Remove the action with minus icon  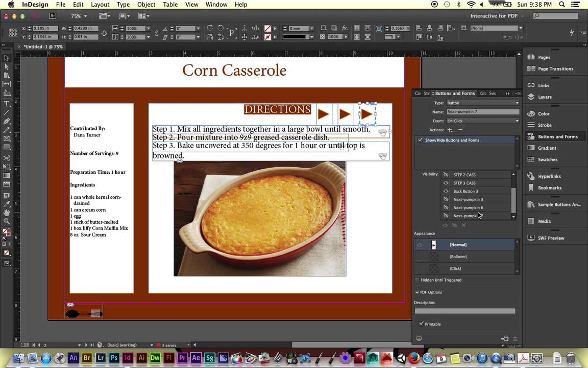[x=460, y=130]
